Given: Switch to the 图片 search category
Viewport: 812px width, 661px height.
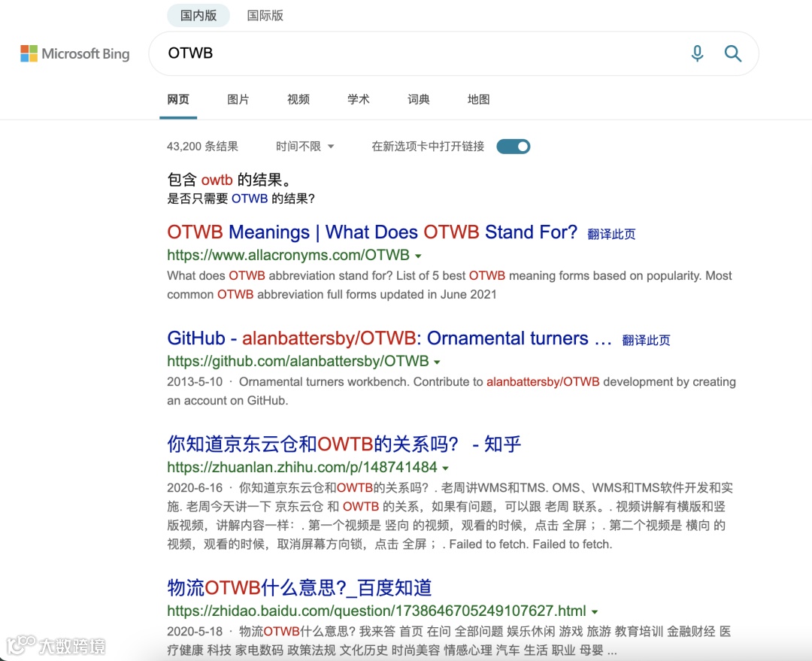Looking at the screenshot, I should click(238, 99).
